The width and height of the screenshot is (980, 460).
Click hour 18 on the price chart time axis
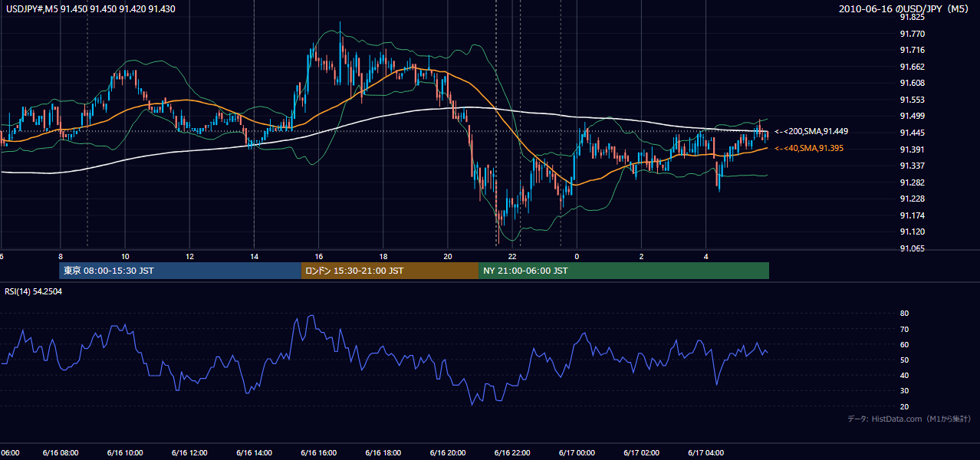[383, 257]
